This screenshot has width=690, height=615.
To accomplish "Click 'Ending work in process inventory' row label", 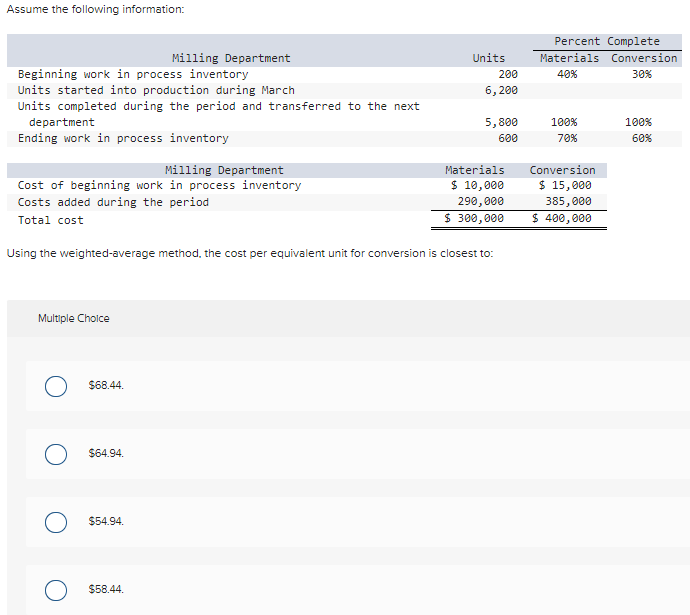I will pos(123,138).
